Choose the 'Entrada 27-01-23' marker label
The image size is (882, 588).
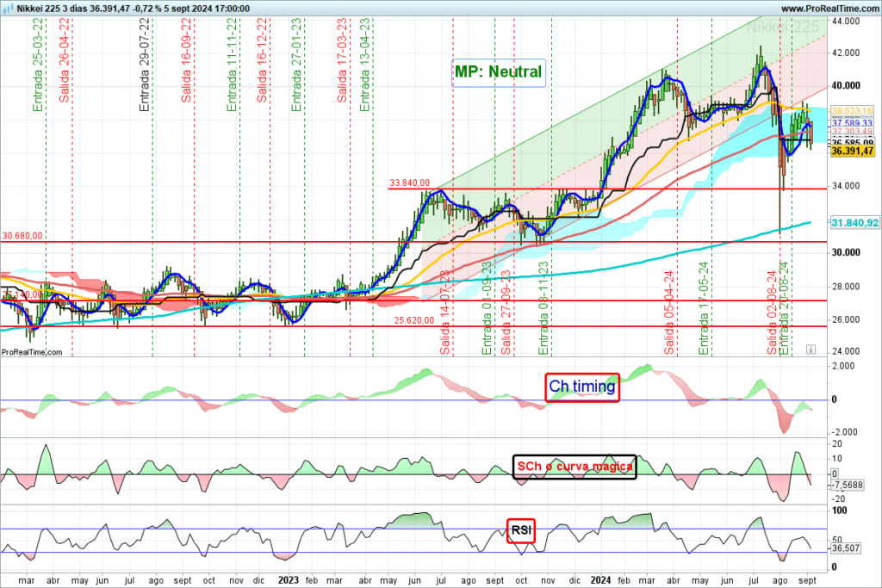[x=296, y=65]
